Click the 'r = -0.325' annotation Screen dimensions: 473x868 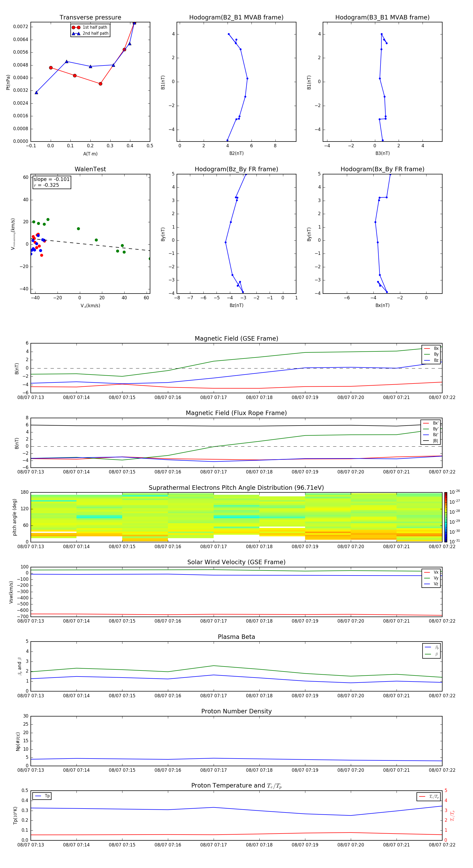(47, 185)
